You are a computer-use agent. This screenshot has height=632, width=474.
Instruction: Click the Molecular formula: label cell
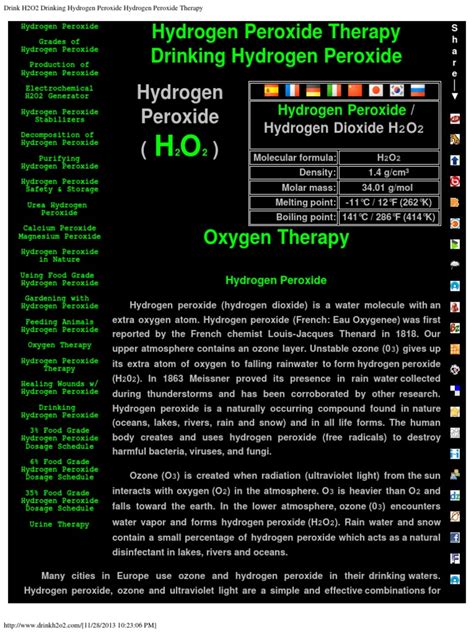point(294,158)
